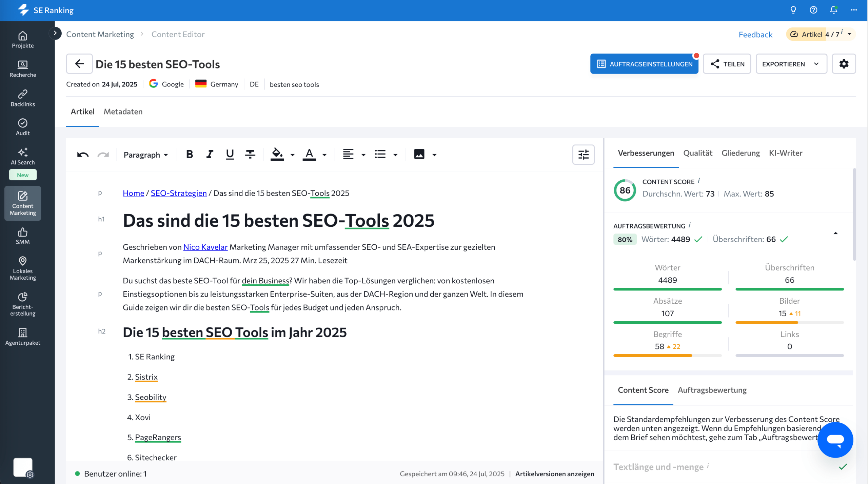
Task: Open Berichterstellung in sidebar
Action: [x=23, y=304]
